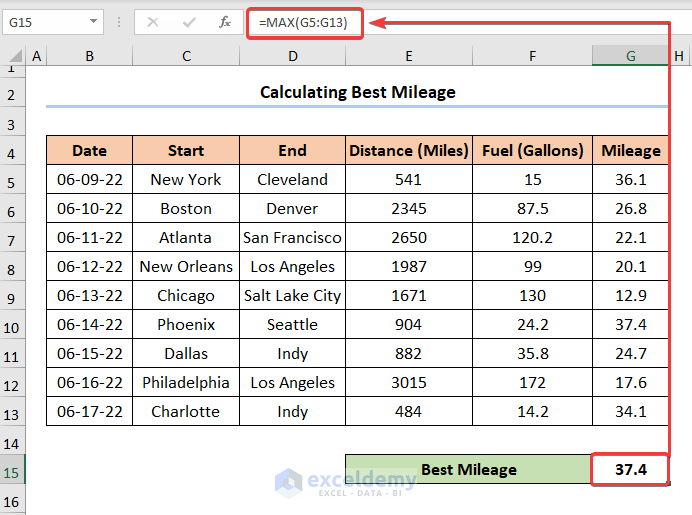Select the fuel cell 172
This screenshot has width=692, height=515.
pos(533,383)
